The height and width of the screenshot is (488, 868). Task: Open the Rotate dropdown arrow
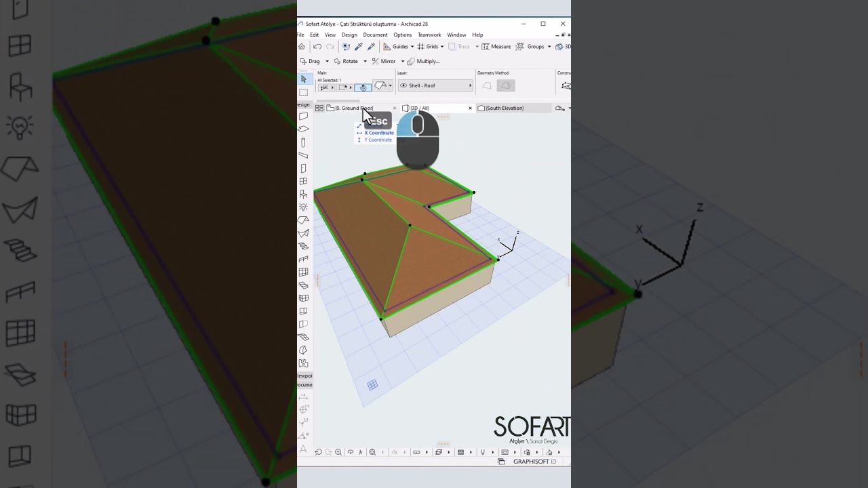coord(365,61)
